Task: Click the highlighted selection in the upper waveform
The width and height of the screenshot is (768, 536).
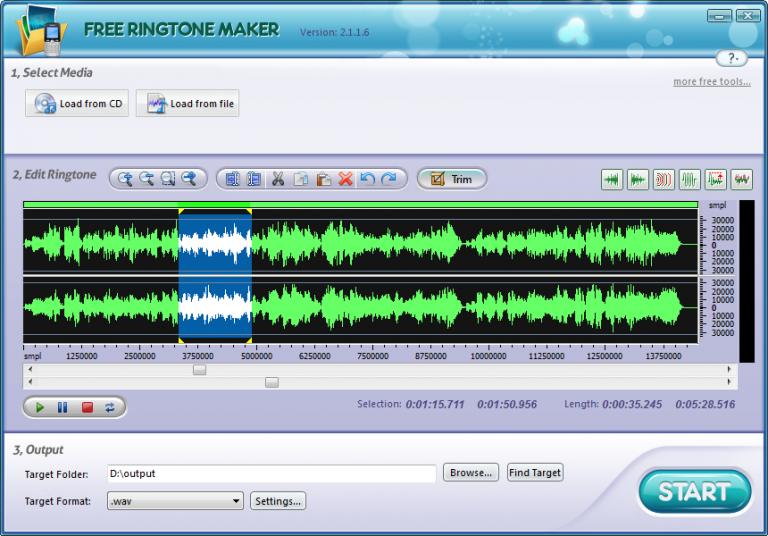Action: coord(215,243)
